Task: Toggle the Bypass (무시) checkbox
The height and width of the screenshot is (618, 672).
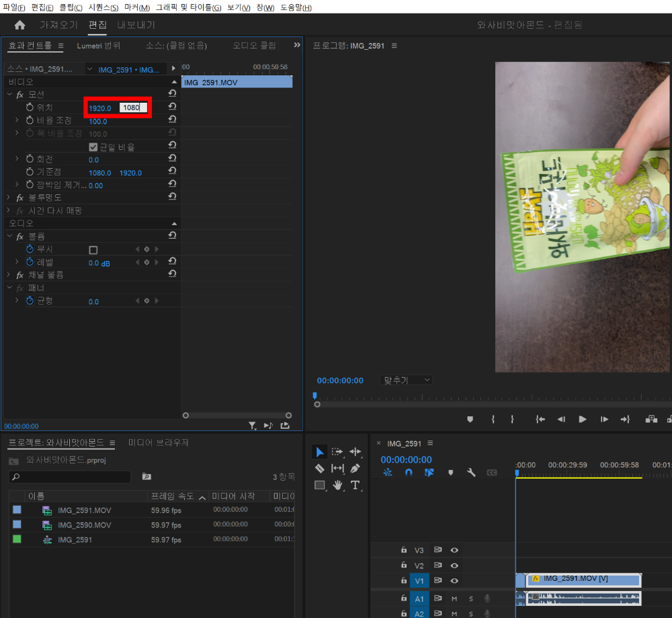Action: [x=93, y=249]
